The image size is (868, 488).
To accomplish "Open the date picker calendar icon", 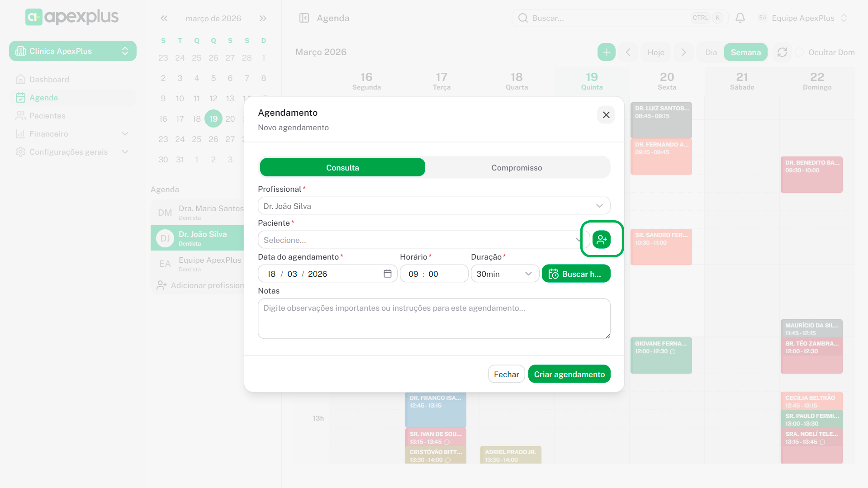I will [x=387, y=274].
